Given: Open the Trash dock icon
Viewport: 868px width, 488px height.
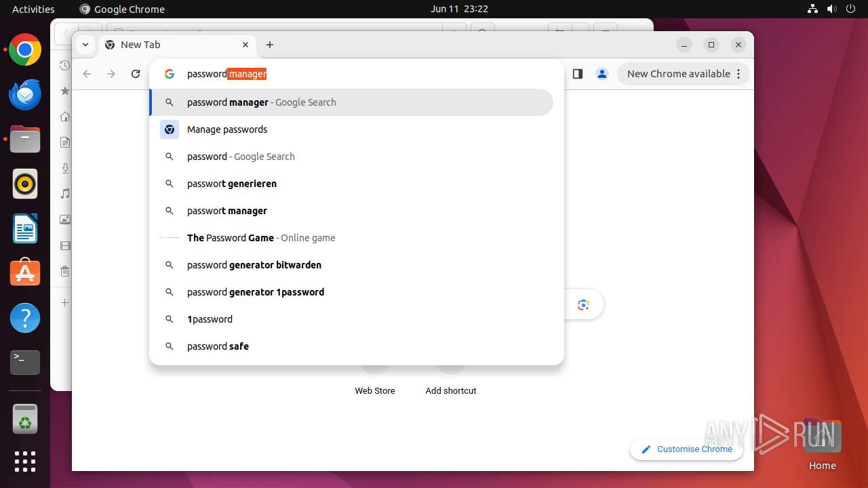Looking at the screenshot, I should [x=25, y=419].
